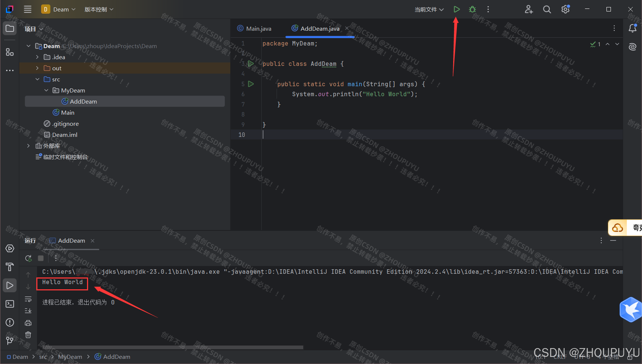
Task: Go to next highlighted problem arrow
Action: (x=617, y=44)
